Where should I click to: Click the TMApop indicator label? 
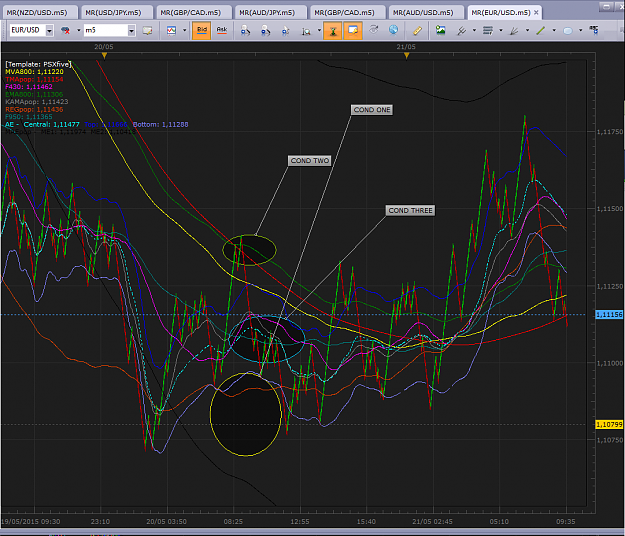34,79
